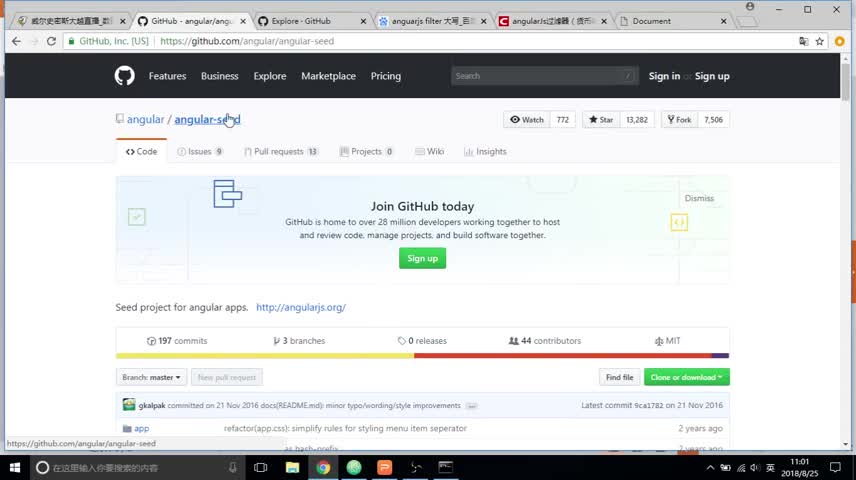Focus the GitHub search field

[x=545, y=76]
